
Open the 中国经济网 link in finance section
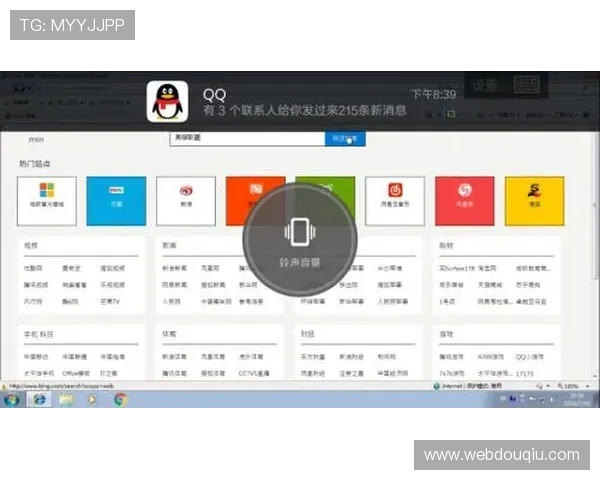(393, 373)
